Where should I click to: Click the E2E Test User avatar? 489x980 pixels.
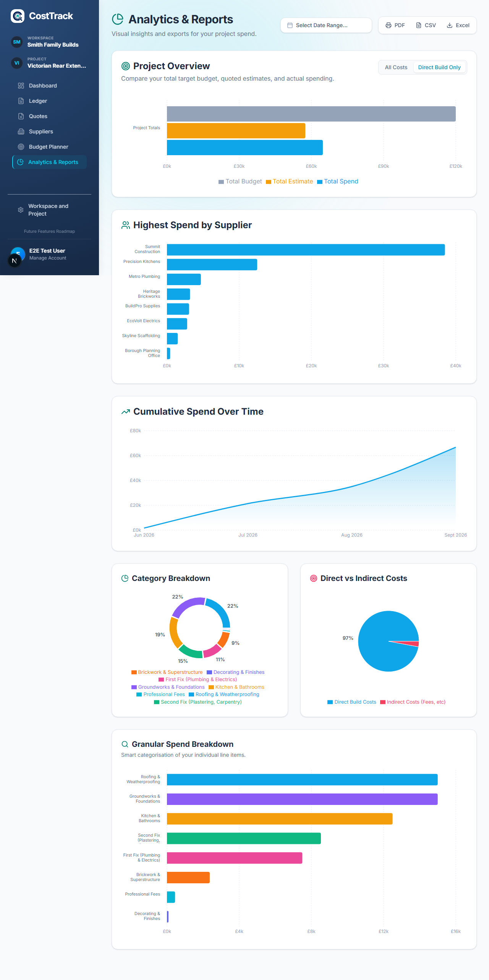(x=18, y=254)
